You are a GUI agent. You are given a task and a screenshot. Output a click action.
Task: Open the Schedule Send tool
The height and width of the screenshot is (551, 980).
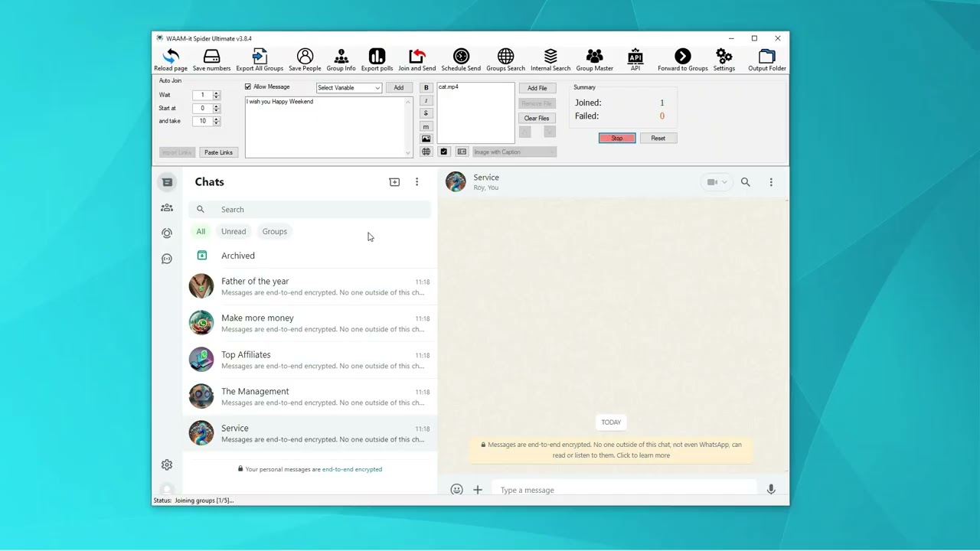tap(461, 60)
